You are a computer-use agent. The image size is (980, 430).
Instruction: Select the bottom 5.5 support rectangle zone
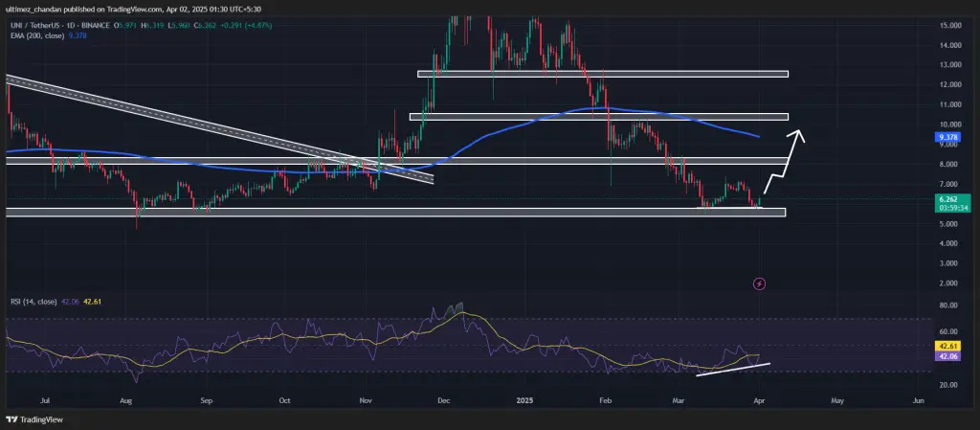[395, 213]
